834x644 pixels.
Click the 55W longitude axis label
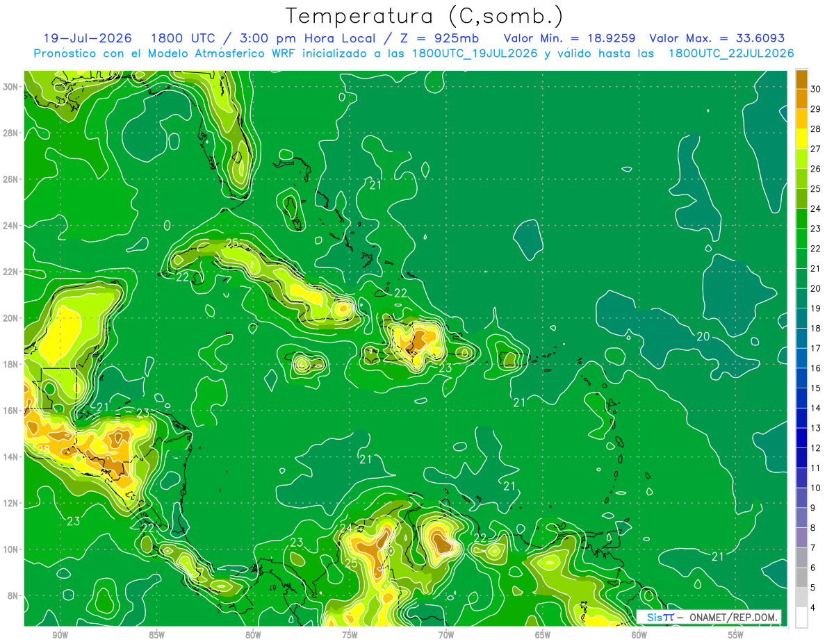(735, 635)
